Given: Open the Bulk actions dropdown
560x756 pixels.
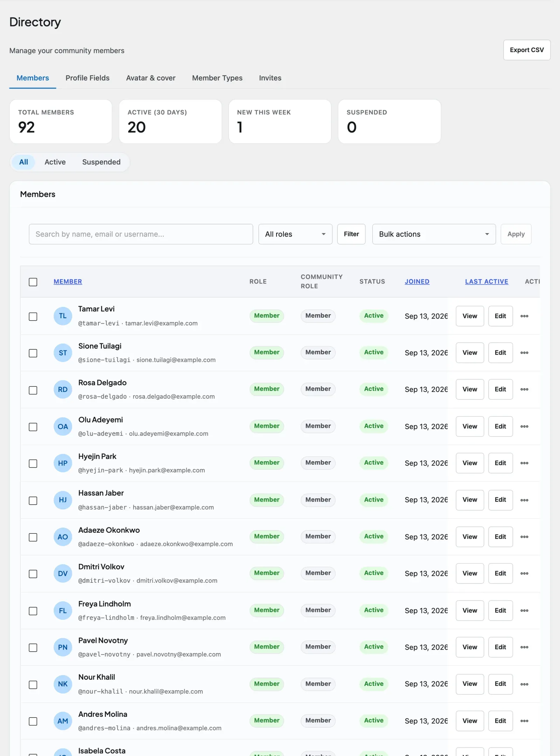Looking at the screenshot, I should [x=434, y=234].
